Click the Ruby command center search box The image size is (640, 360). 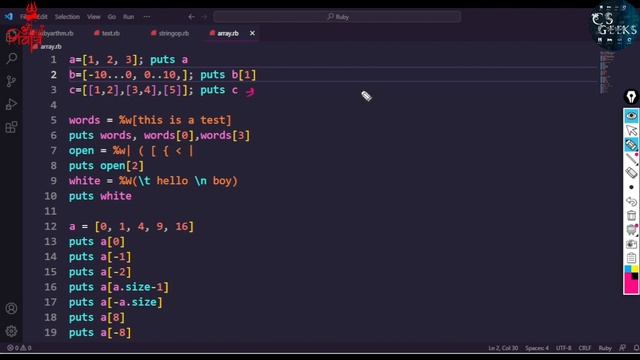(338, 17)
